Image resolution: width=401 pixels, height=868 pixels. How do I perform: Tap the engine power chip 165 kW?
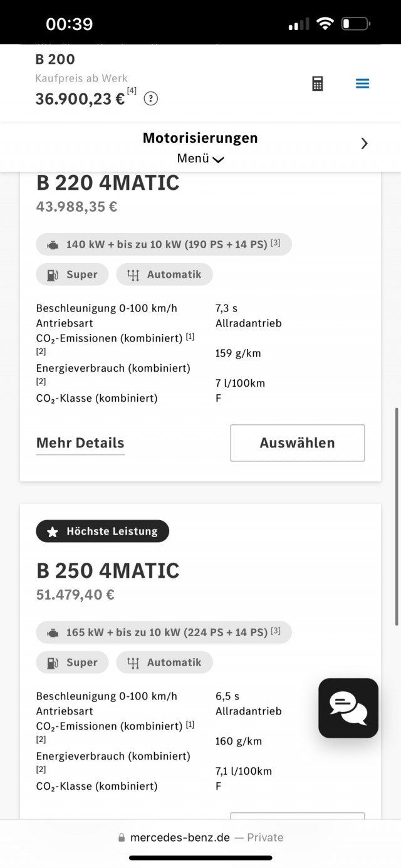[x=164, y=632]
